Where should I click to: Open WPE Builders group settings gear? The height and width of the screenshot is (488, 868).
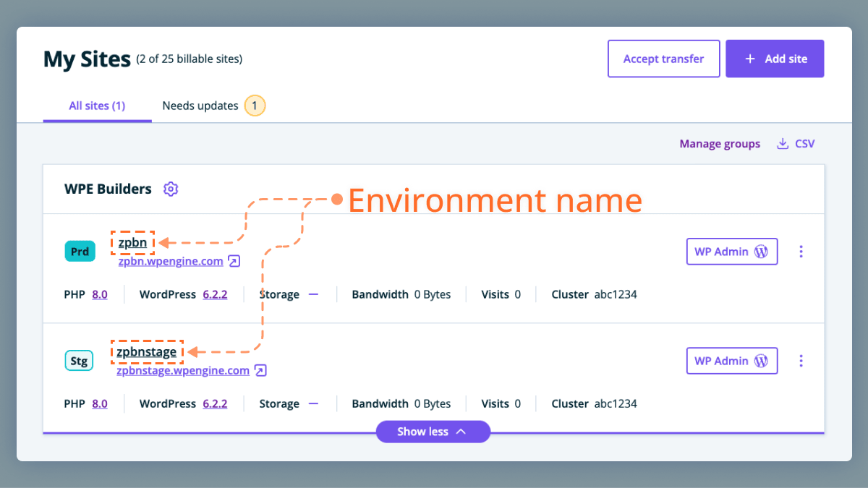point(171,189)
